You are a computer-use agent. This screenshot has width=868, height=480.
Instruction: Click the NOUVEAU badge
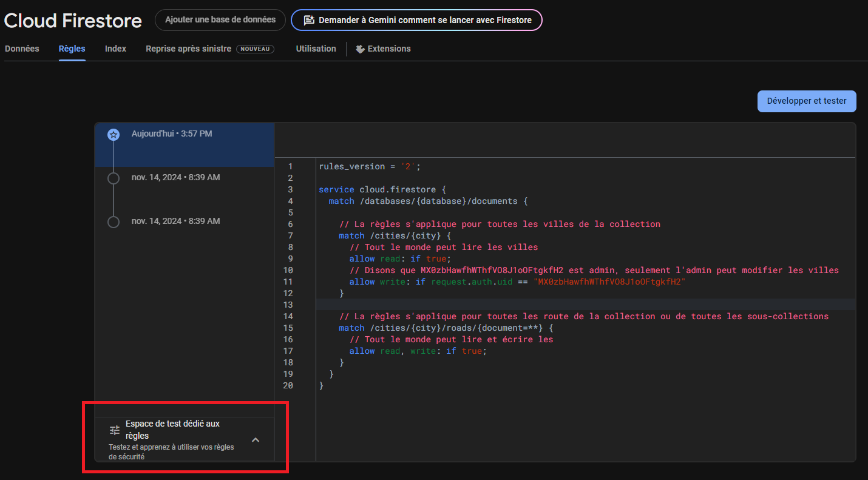pos(255,49)
